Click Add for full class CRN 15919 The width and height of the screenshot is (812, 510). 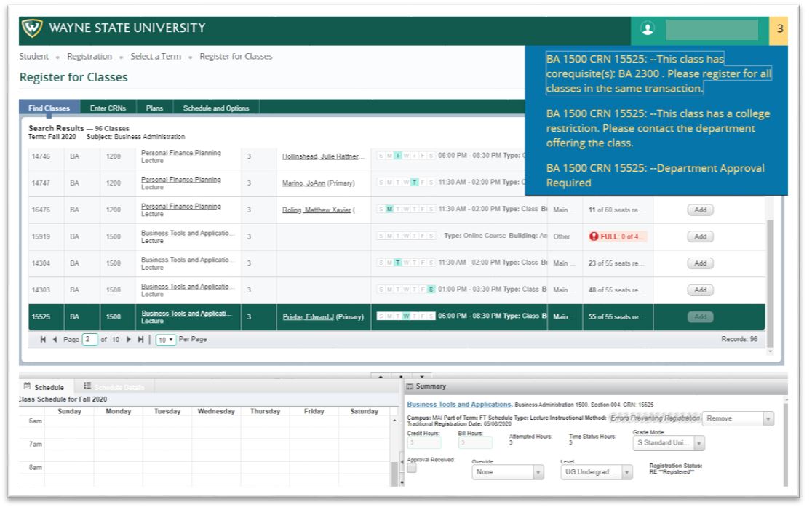click(700, 236)
